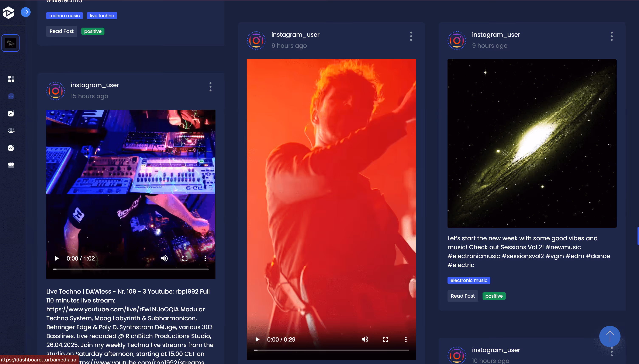
Task: Click Read Post under live techno tags
Action: (62, 31)
